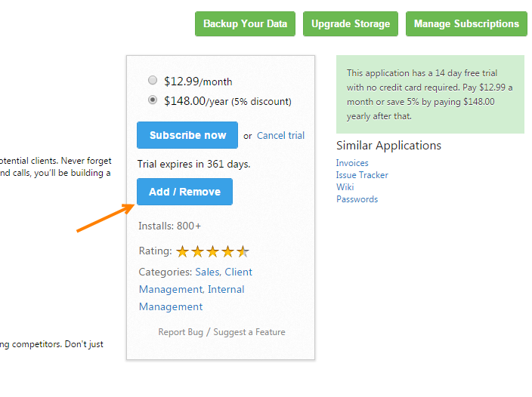Screen dimensions: 532x397
Task: Click the Upgrade Storage button
Action: point(351,23)
